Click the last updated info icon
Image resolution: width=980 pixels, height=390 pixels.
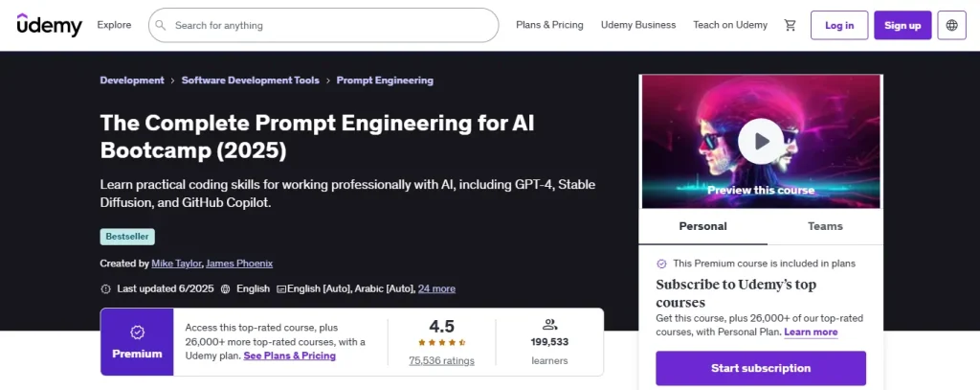coord(105,288)
